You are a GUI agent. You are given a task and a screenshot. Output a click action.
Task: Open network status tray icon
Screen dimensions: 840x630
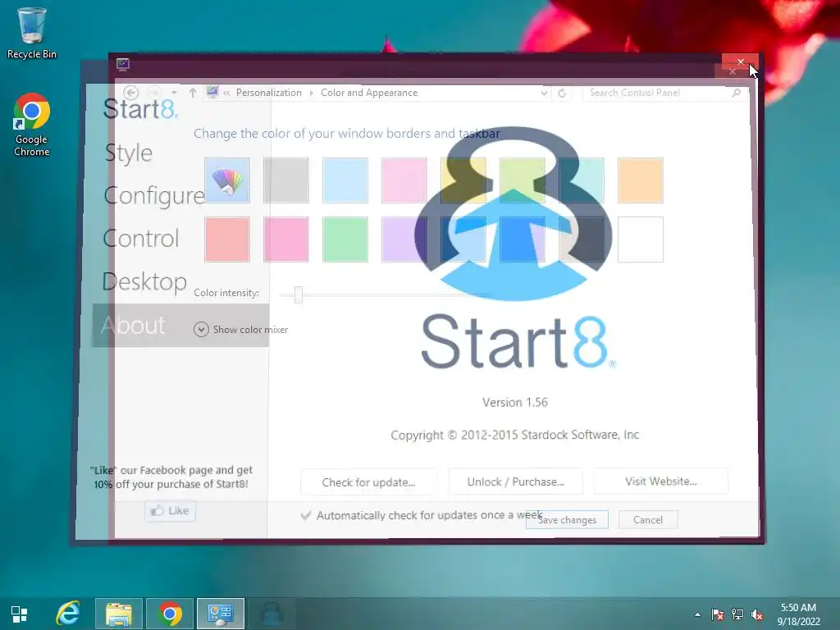tap(737, 614)
